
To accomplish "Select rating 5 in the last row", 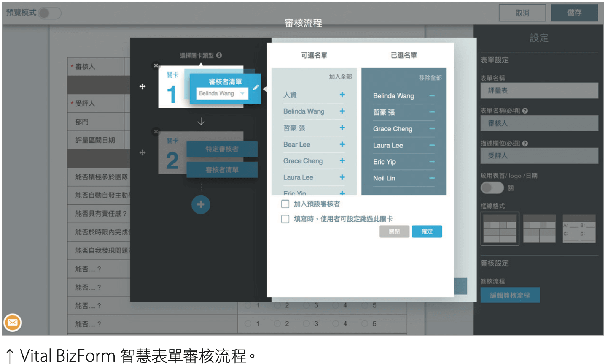I will [x=365, y=323].
